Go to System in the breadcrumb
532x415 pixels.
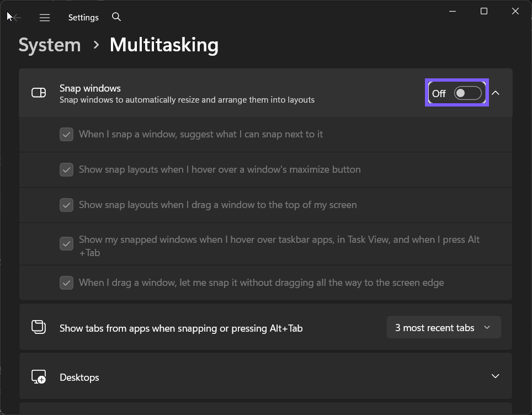click(x=50, y=45)
